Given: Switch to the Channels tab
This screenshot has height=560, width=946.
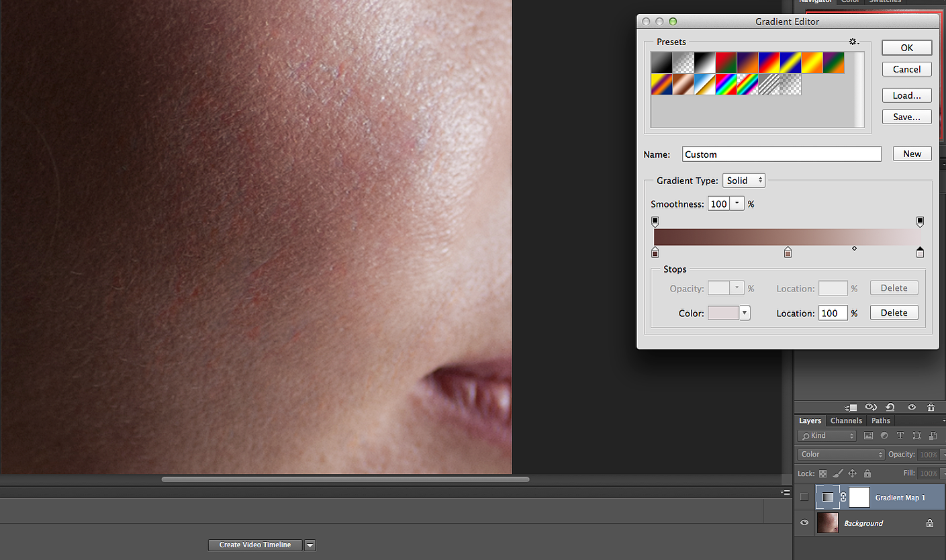Looking at the screenshot, I should coord(846,421).
